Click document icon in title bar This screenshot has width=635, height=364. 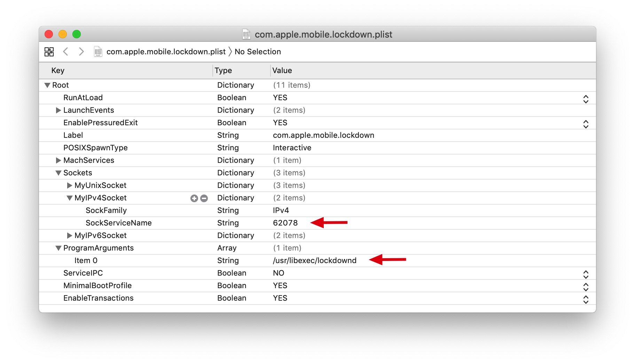246,34
